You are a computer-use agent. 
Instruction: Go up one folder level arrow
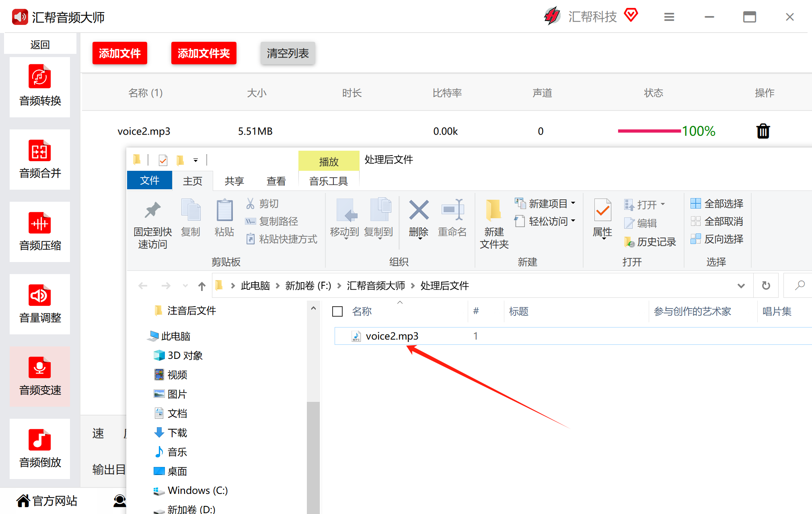pyautogui.click(x=202, y=286)
